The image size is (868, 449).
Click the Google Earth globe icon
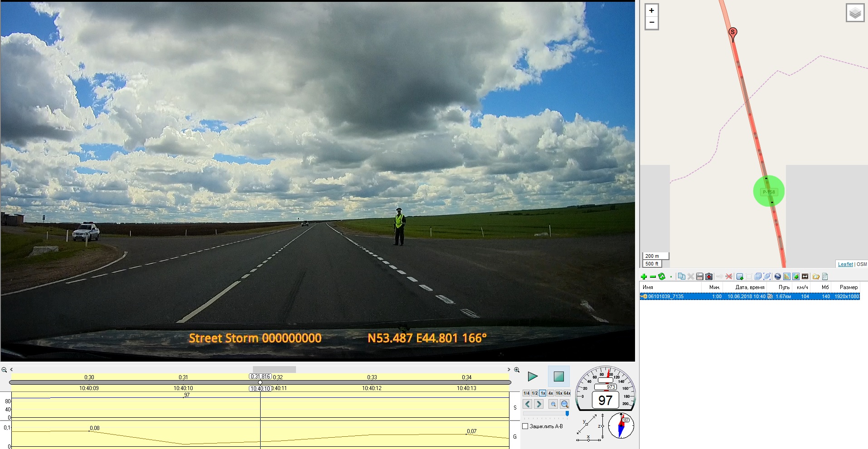(778, 276)
